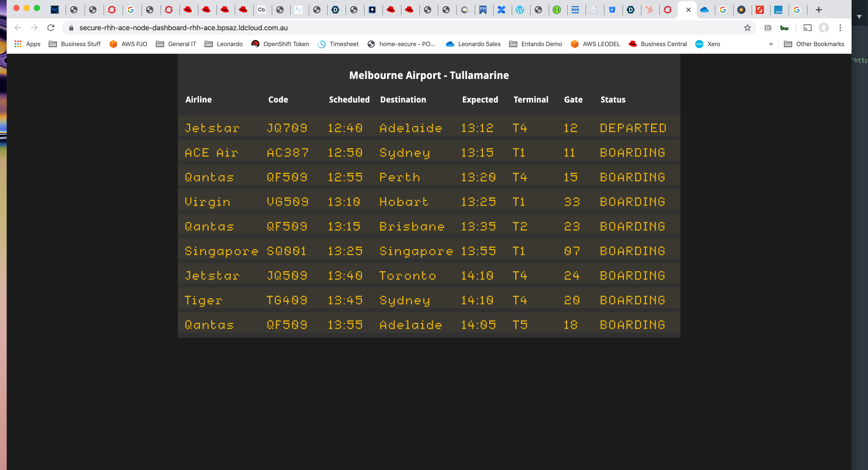Select flight code AC387
868x470 pixels.
(288, 153)
